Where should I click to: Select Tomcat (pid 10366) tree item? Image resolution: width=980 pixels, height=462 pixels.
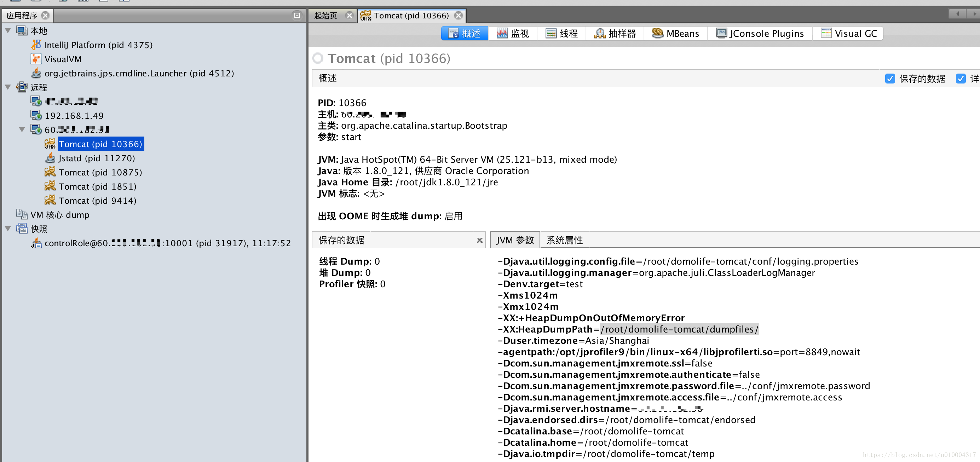point(100,144)
